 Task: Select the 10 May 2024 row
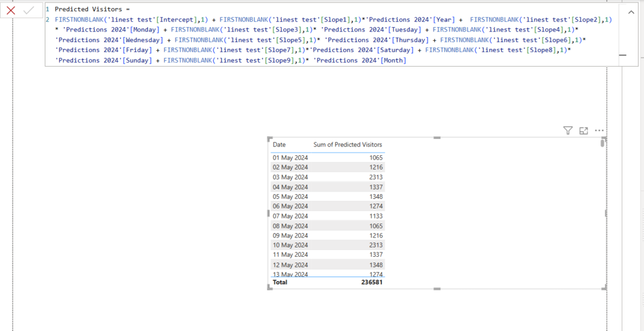tap(291, 245)
